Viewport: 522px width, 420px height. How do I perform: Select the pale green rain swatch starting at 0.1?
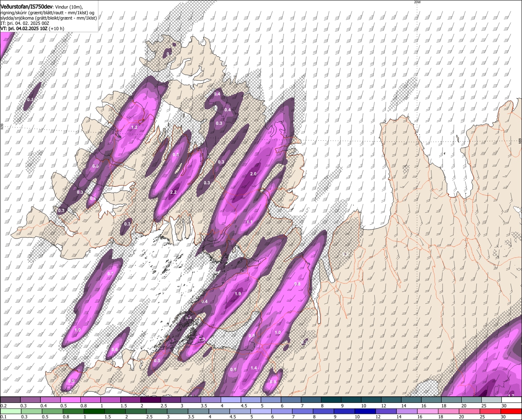(x=10, y=411)
